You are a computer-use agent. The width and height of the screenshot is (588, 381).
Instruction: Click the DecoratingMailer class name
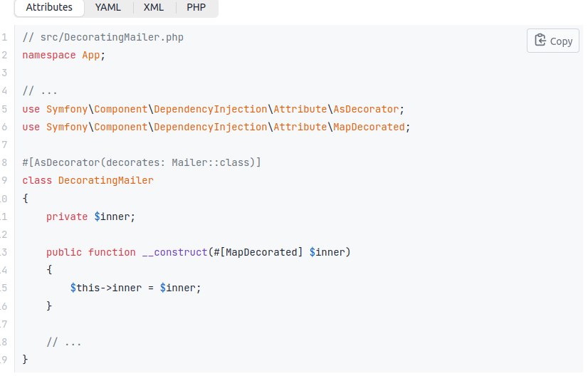tap(106, 180)
